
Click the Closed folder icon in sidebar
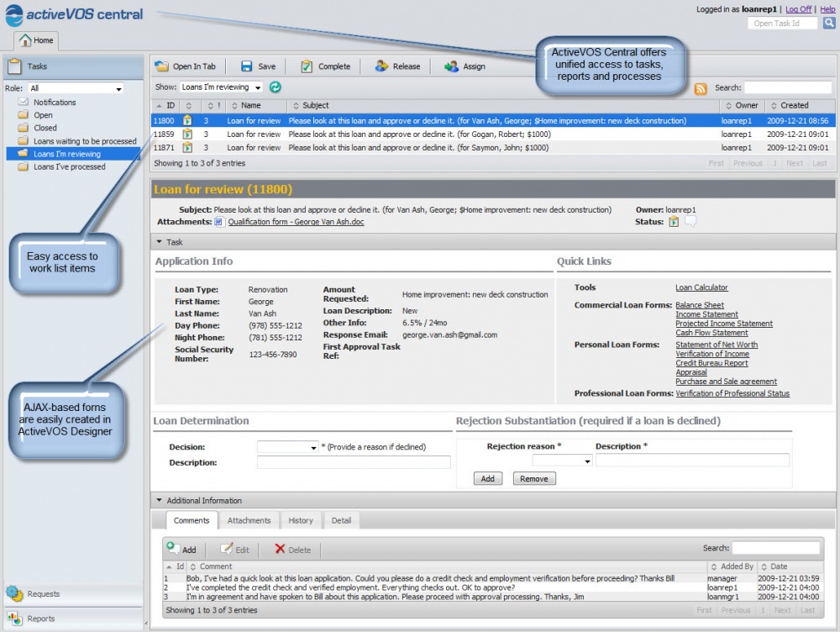[23, 128]
